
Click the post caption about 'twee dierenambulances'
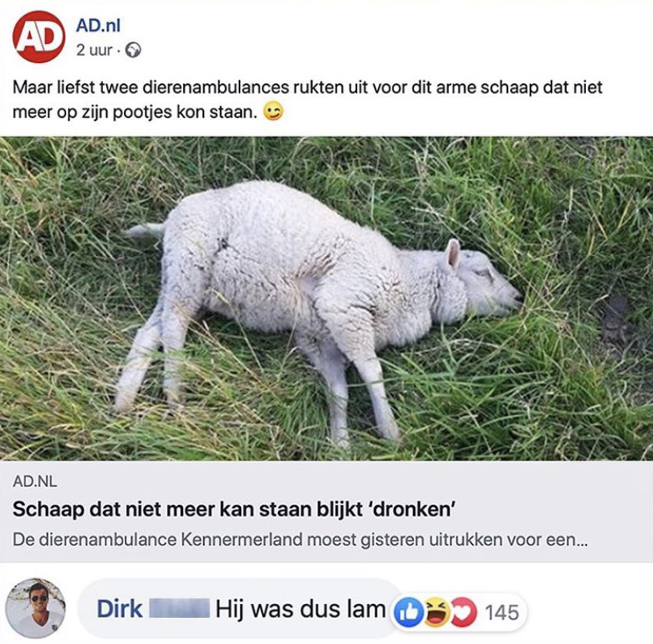[x=307, y=99]
